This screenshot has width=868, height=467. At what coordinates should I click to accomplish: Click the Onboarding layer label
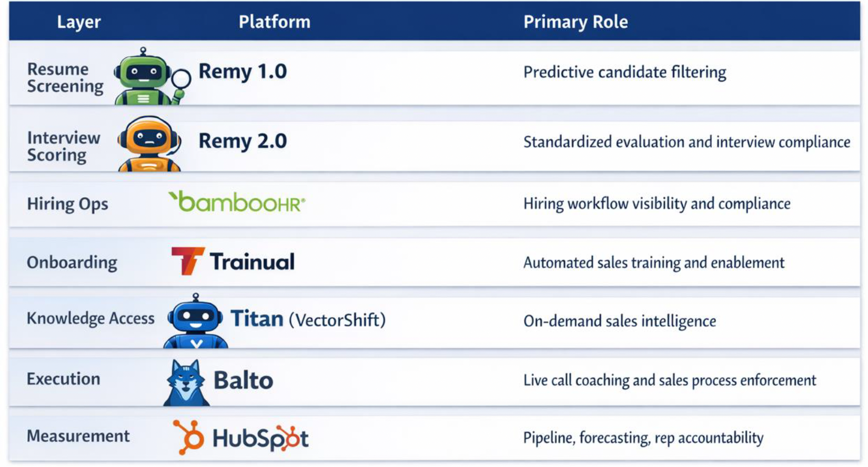pos(72,262)
